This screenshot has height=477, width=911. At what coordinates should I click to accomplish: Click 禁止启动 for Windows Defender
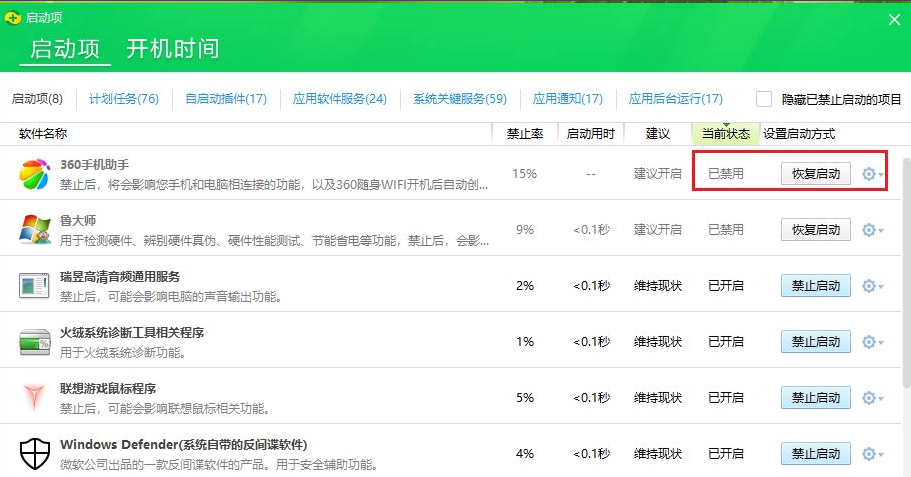tap(815, 454)
